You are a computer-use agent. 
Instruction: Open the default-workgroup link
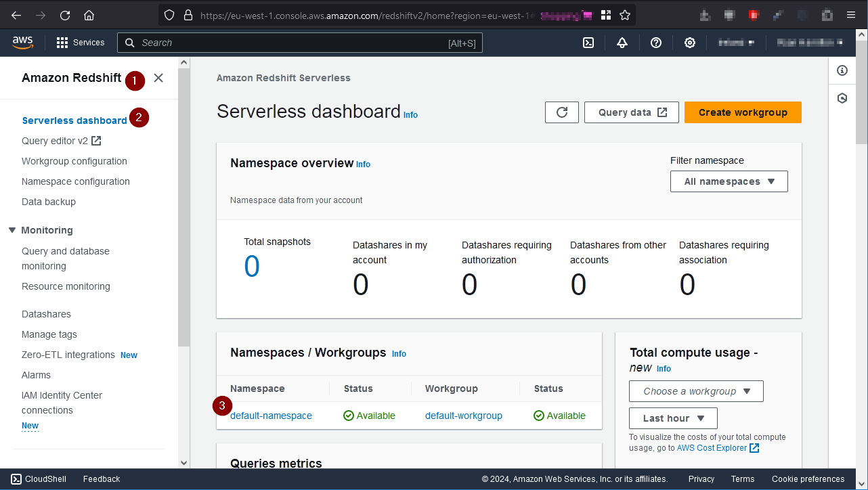pyautogui.click(x=464, y=416)
